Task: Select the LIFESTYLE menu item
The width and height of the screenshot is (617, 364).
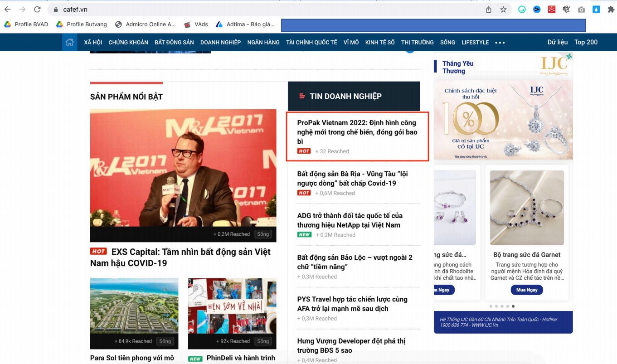Action: coord(475,42)
